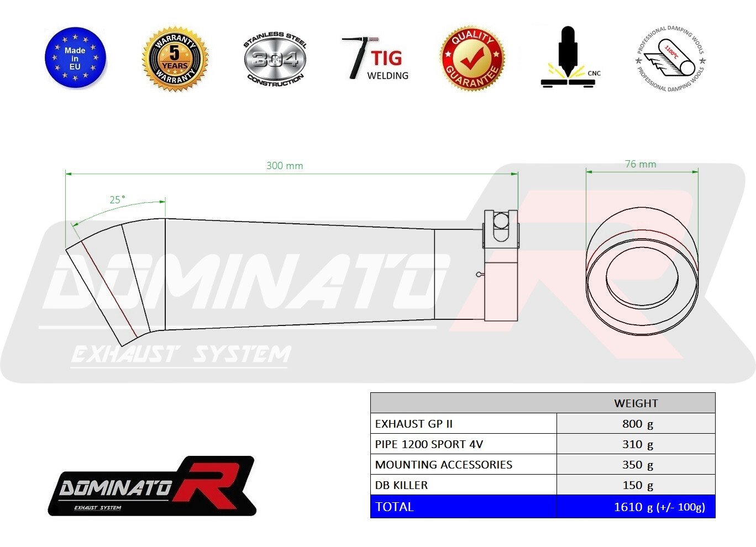
Task: Select the MOUNTING ACCESSORIES 350 g weight cell
Action: pos(637,465)
